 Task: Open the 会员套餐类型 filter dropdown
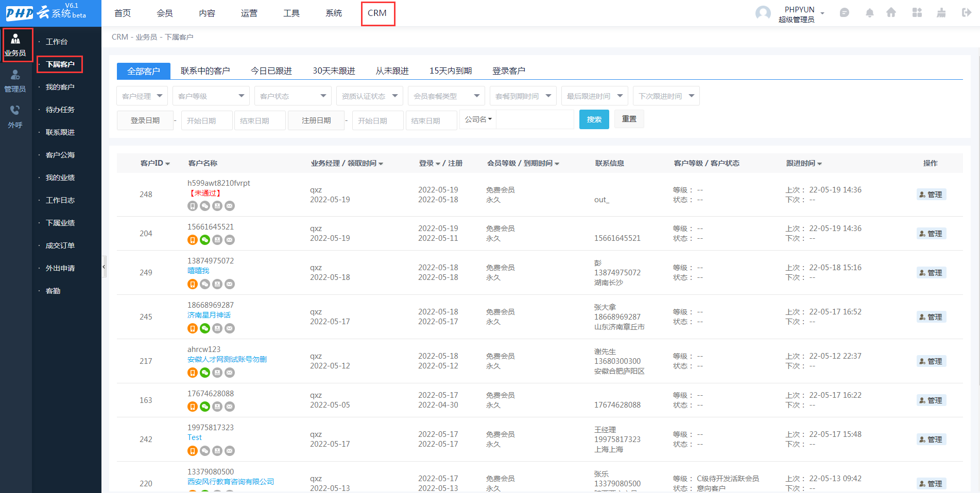[446, 96]
